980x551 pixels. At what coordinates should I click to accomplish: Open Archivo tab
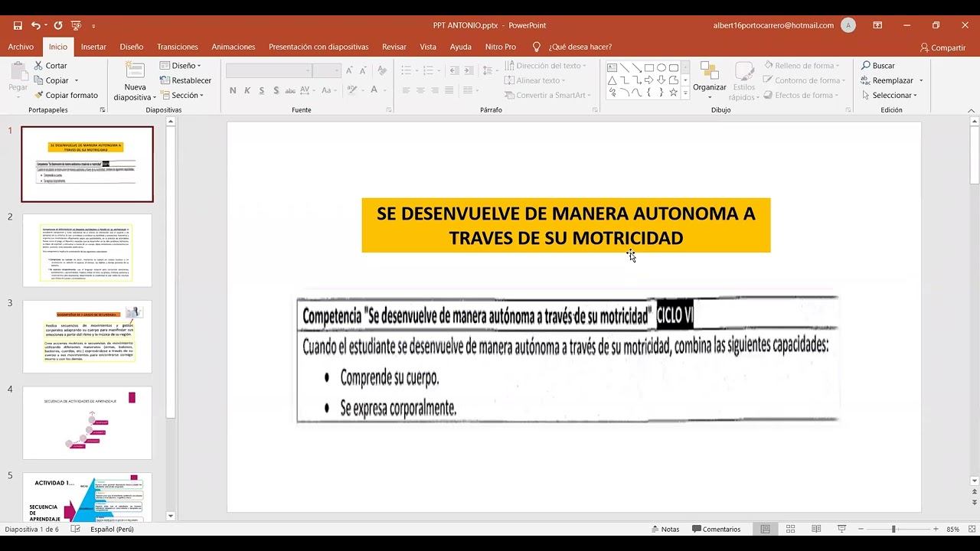pyautogui.click(x=21, y=47)
